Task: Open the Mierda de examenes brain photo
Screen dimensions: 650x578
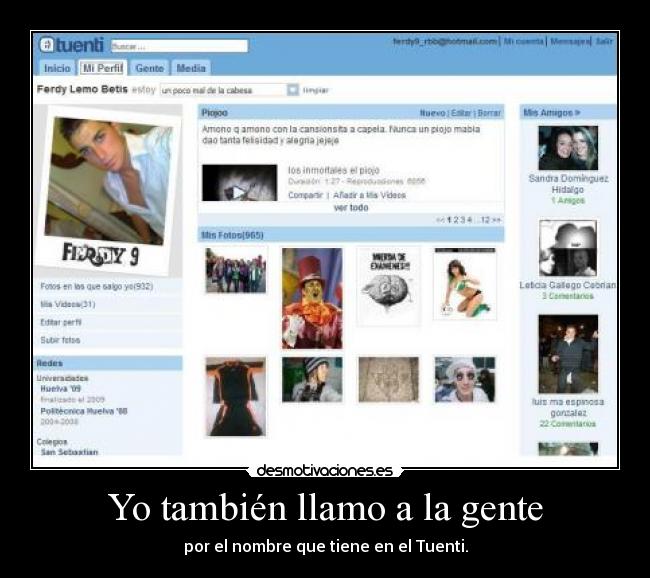Action: [388, 286]
